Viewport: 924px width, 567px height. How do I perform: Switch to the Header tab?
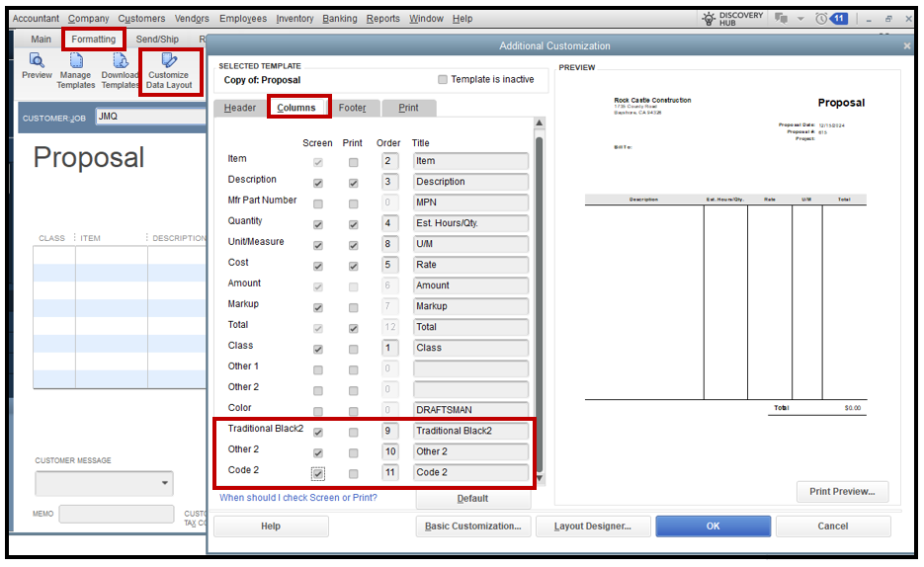(240, 108)
